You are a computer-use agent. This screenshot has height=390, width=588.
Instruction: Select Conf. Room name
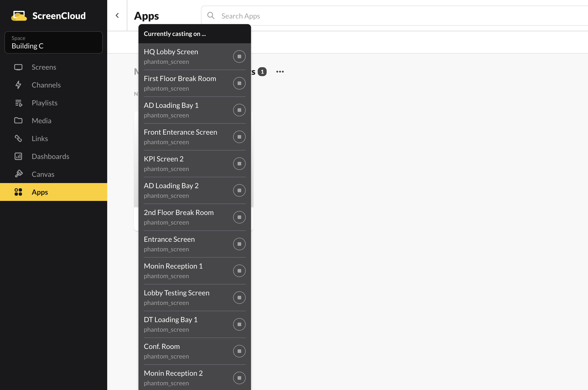162,346
